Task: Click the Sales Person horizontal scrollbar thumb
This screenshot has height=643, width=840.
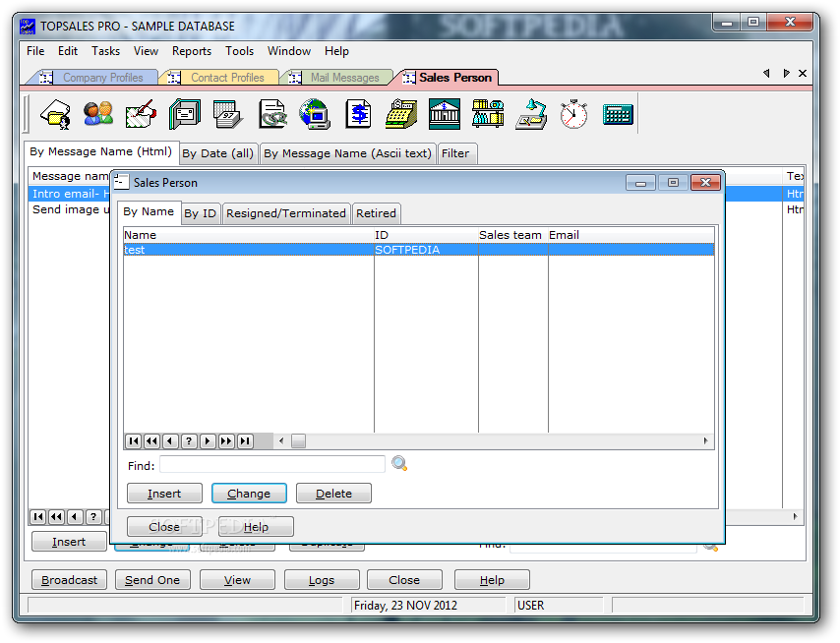Action: pos(298,441)
